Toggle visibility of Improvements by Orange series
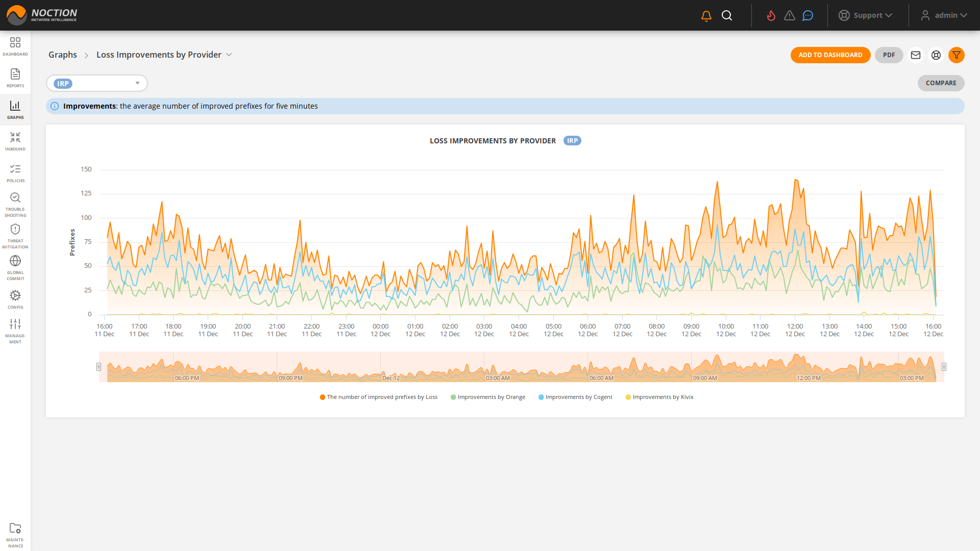Image resolution: width=980 pixels, height=551 pixels. tap(487, 397)
